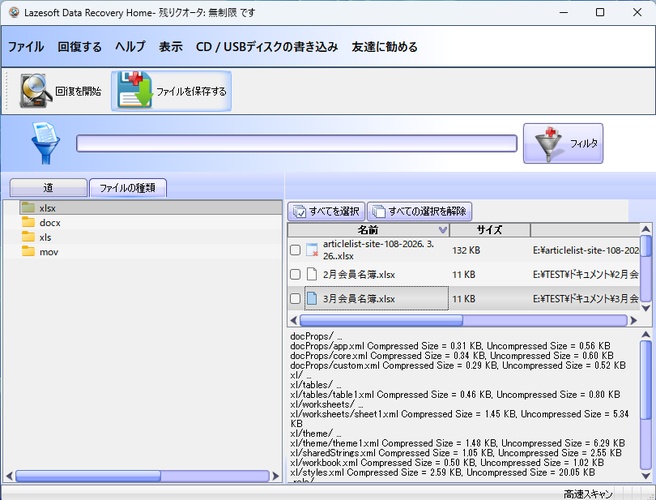Click the filter text input field
Viewport: 656px width, 500px height.
coord(297,144)
